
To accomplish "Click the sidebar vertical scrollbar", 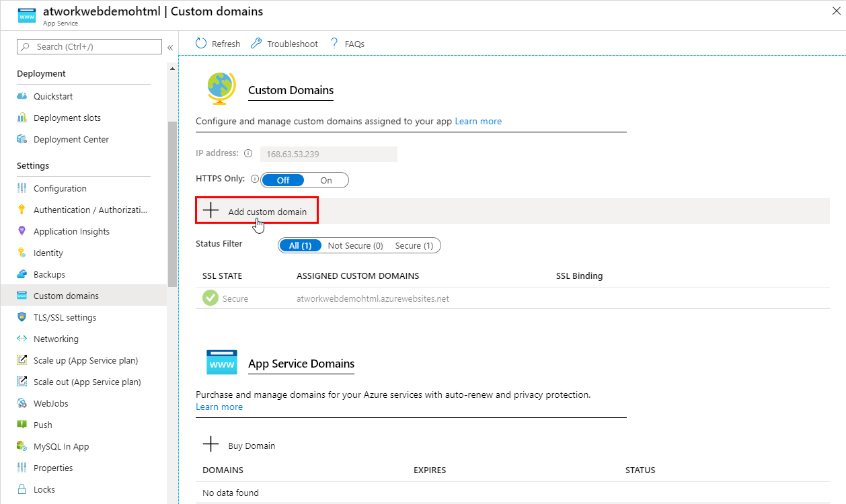I will click(x=172, y=202).
